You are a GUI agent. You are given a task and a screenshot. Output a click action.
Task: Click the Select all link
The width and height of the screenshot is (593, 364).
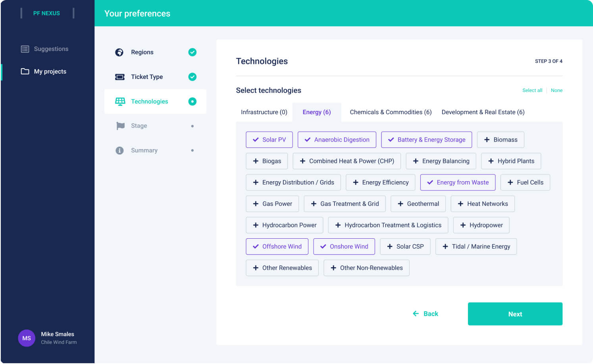pyautogui.click(x=532, y=90)
